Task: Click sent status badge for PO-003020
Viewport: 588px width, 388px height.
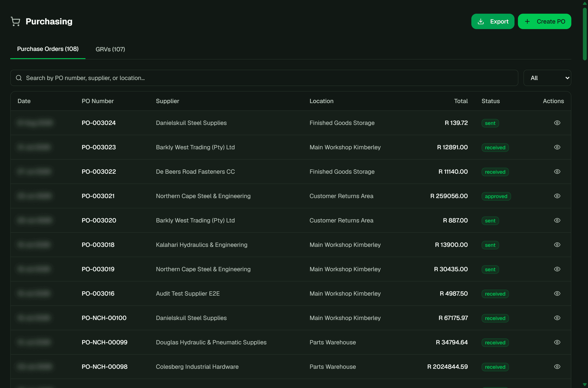Action: tap(490, 221)
